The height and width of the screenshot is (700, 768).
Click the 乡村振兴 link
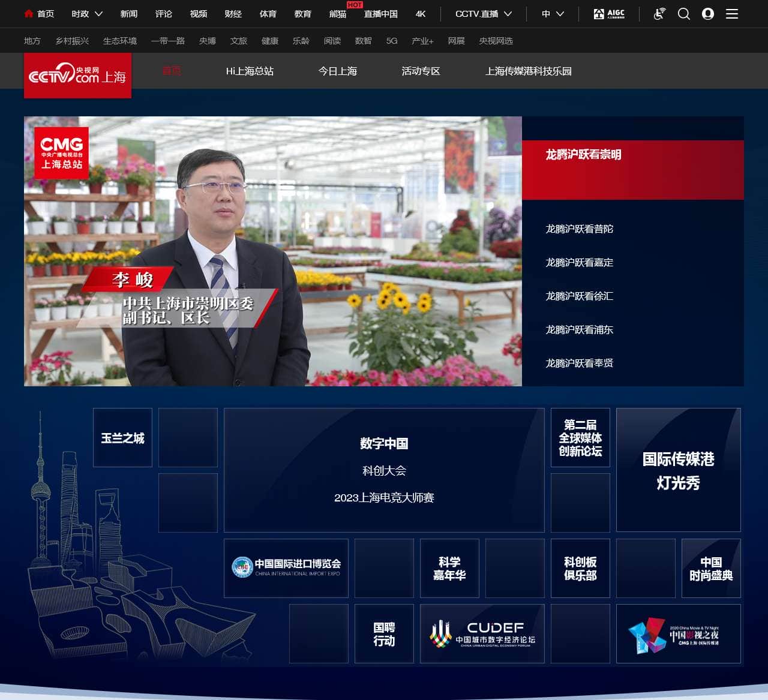click(x=72, y=41)
